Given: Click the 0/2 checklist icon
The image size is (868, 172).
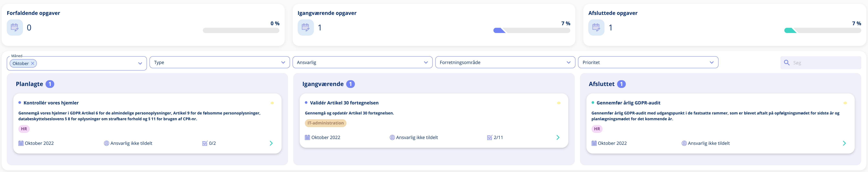Looking at the screenshot, I should [x=205, y=143].
